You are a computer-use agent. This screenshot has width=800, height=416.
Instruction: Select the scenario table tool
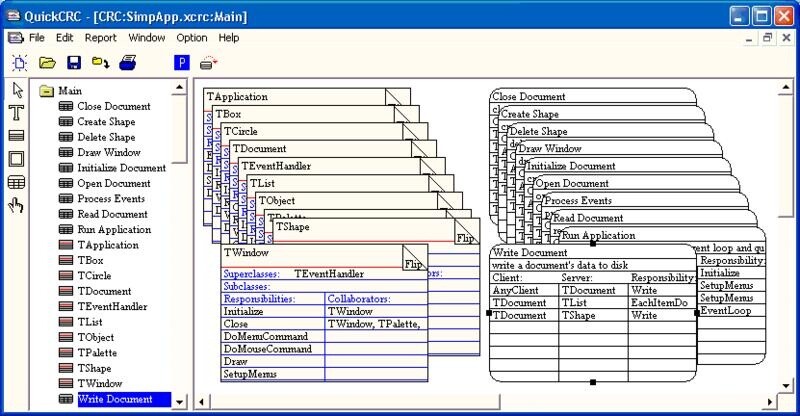tap(16, 182)
